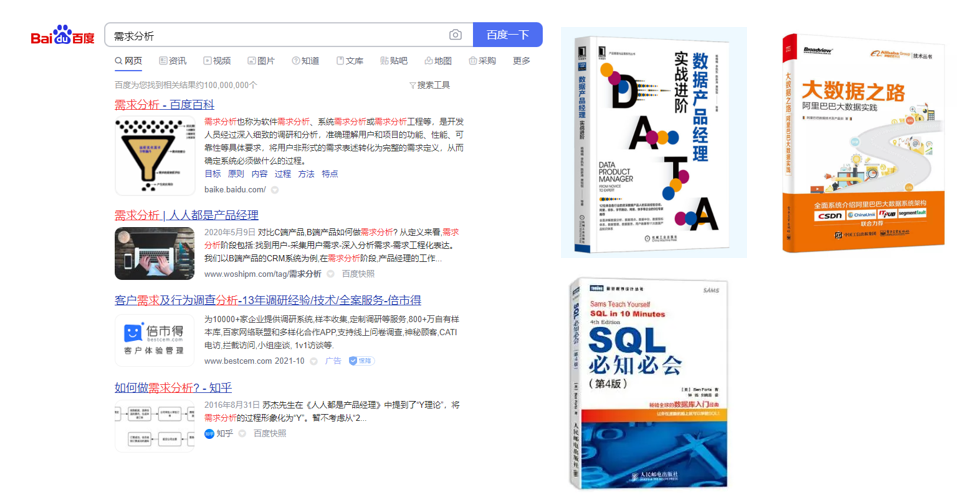Open the 地图 tab

pyautogui.click(x=438, y=61)
